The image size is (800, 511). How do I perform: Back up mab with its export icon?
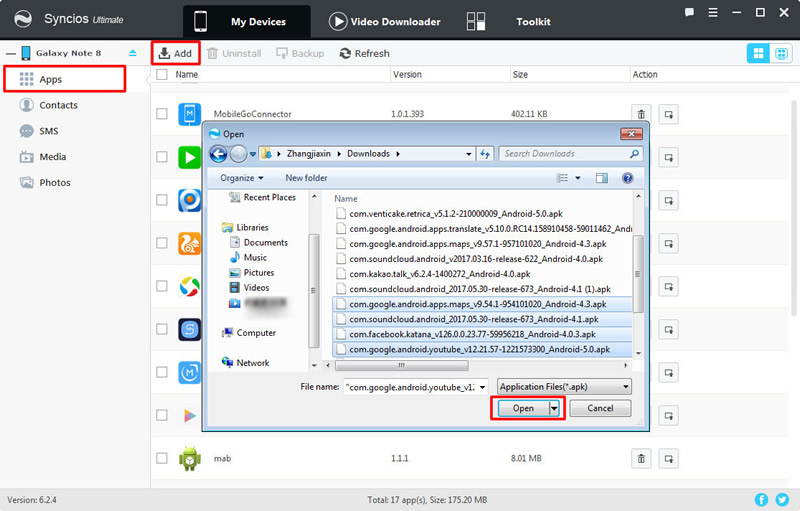click(668, 458)
